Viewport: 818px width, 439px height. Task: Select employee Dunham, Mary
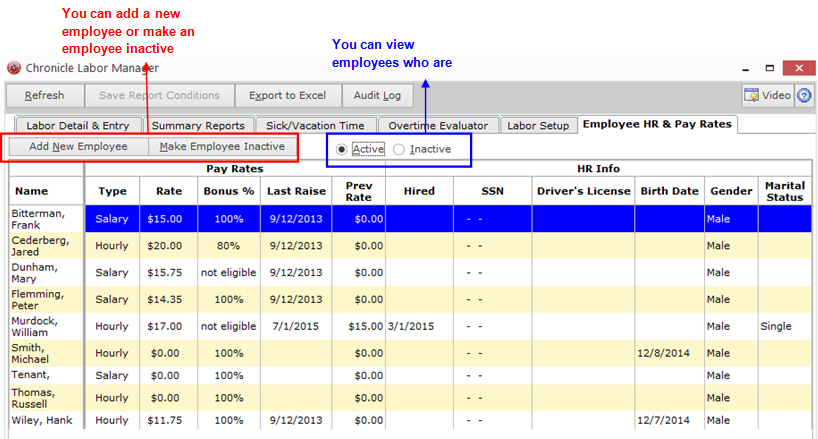pyautogui.click(x=46, y=273)
